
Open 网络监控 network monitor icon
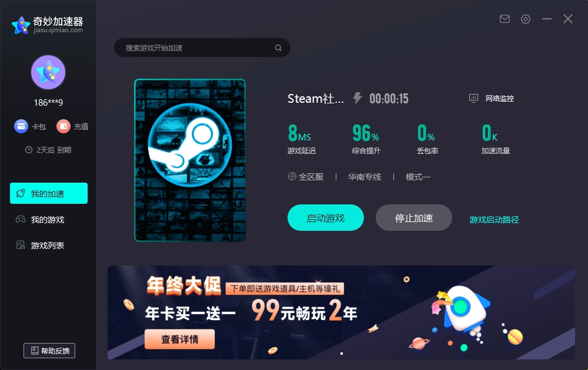[x=473, y=98]
